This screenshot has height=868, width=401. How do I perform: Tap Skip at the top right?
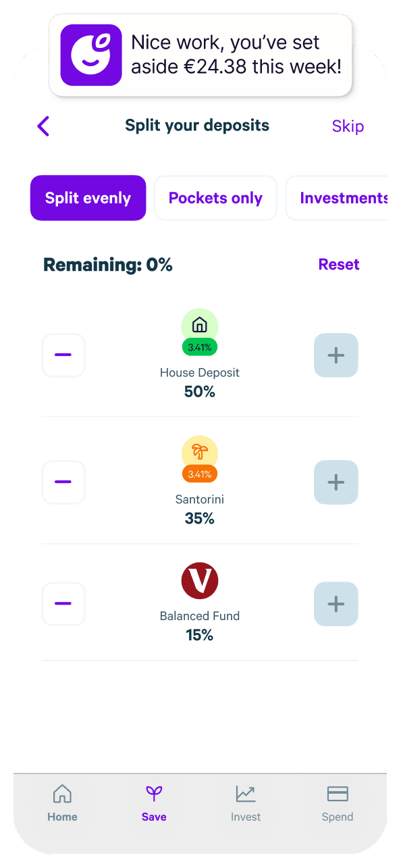coord(348,126)
